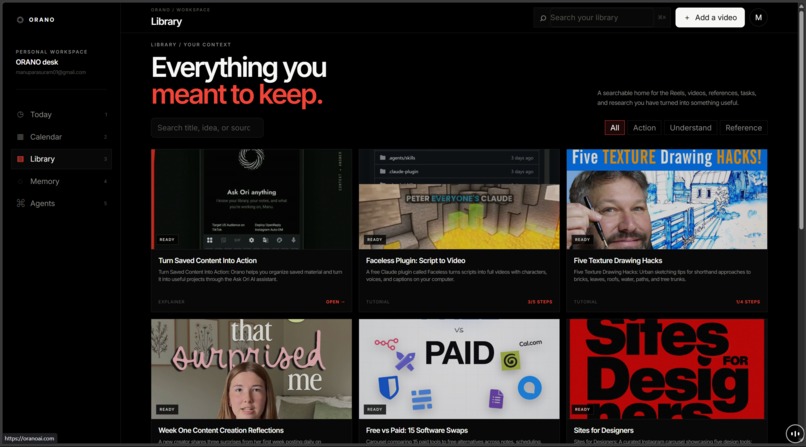The height and width of the screenshot is (447, 806).
Task: Focus the Search your library field
Action: 601,17
